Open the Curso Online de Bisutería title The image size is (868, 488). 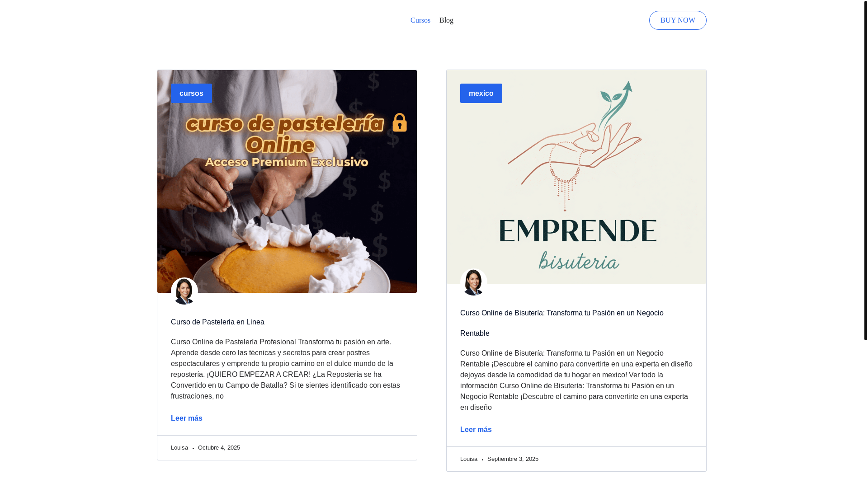tap(562, 323)
